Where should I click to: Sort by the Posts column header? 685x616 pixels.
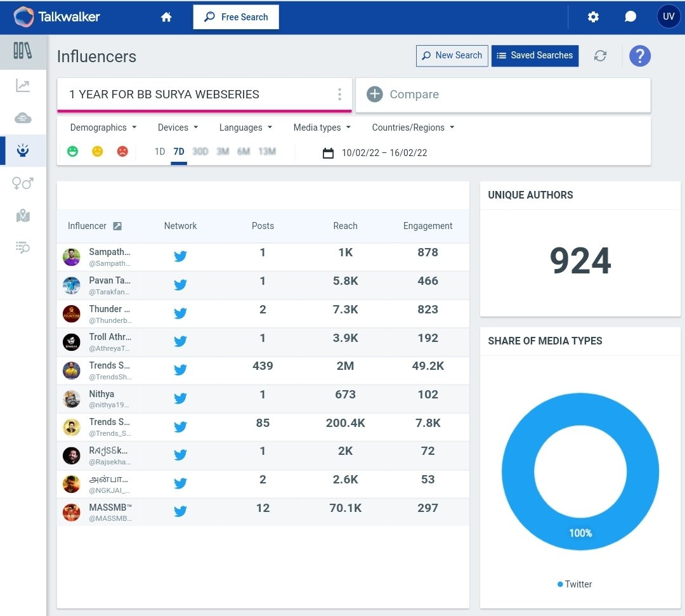coord(263,226)
